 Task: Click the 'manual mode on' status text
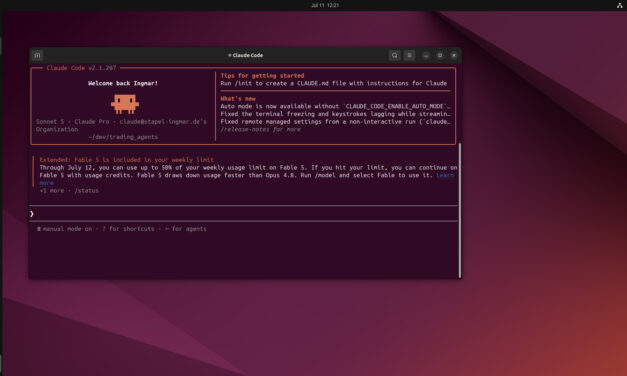[67, 229]
